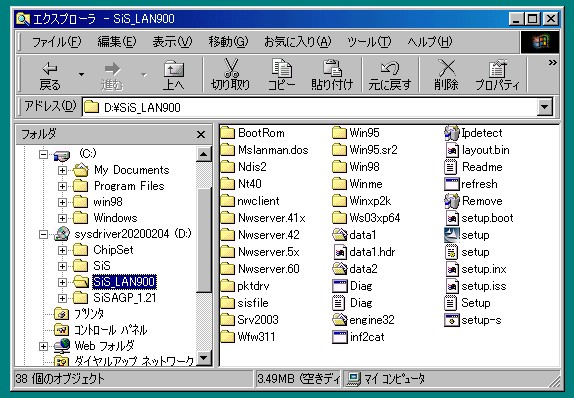Image resolution: width=574 pixels, height=398 pixels.
Task: Select the Ipdetect installer file icon
Action: [451, 133]
